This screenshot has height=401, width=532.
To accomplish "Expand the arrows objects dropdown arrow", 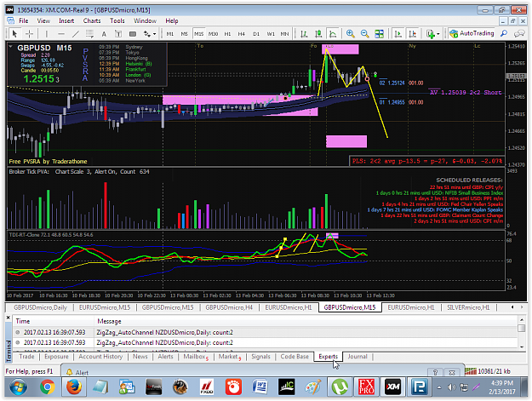I will 154,34.
